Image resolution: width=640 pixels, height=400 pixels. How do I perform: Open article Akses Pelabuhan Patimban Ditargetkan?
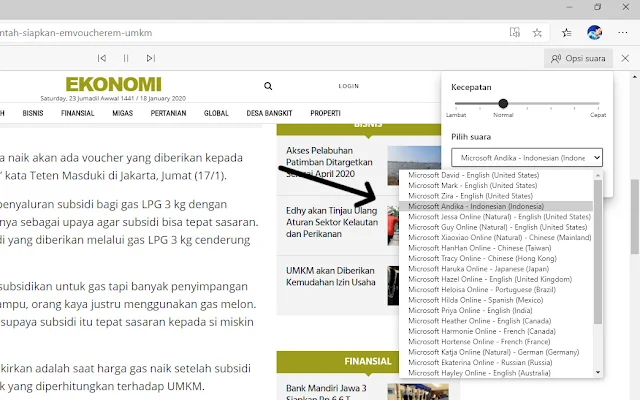pos(329,162)
